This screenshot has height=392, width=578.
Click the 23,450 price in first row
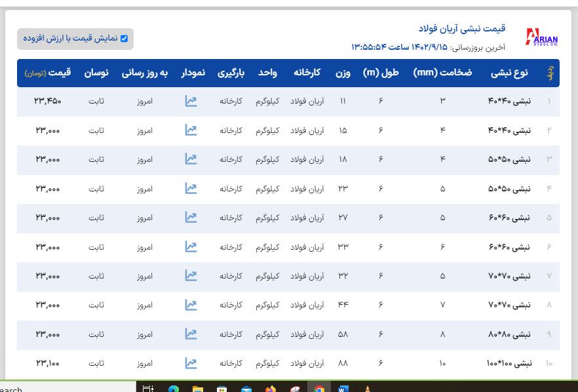[x=48, y=101]
